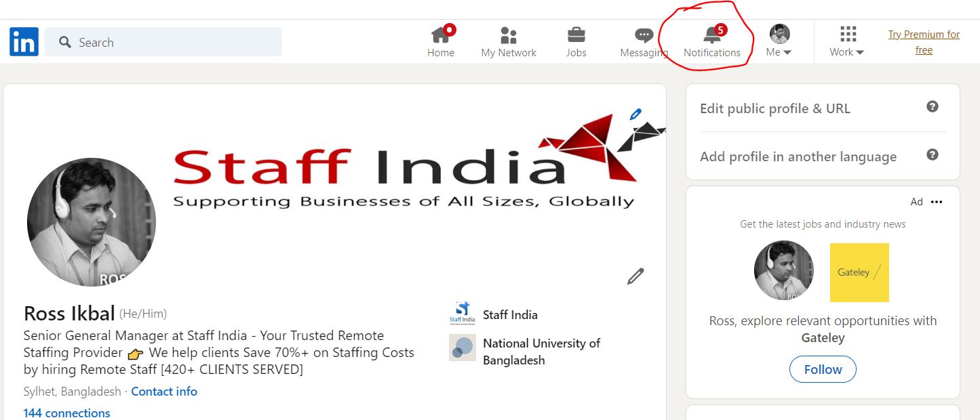The height and width of the screenshot is (420, 980).
Task: Open the ad options three-dot menu
Action: (937, 202)
